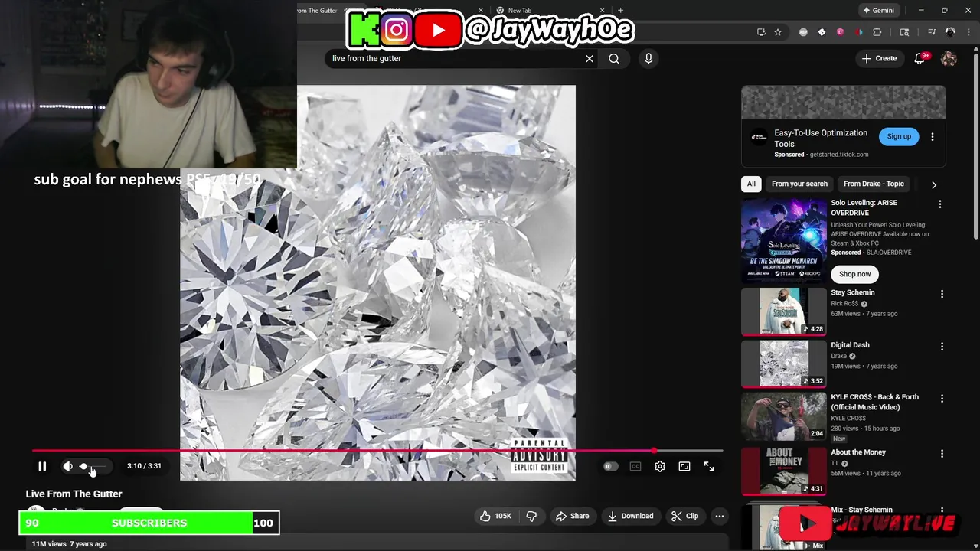Bookmark this page with the star
This screenshot has width=980, height=551.
coord(778,32)
